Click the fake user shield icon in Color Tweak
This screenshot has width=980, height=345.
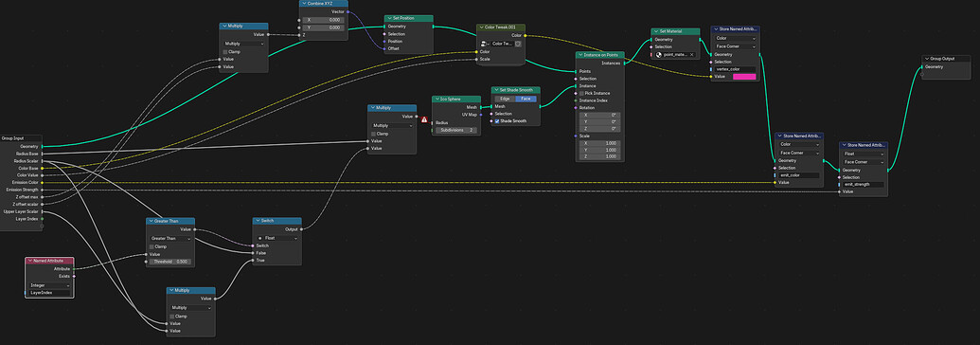[518, 44]
